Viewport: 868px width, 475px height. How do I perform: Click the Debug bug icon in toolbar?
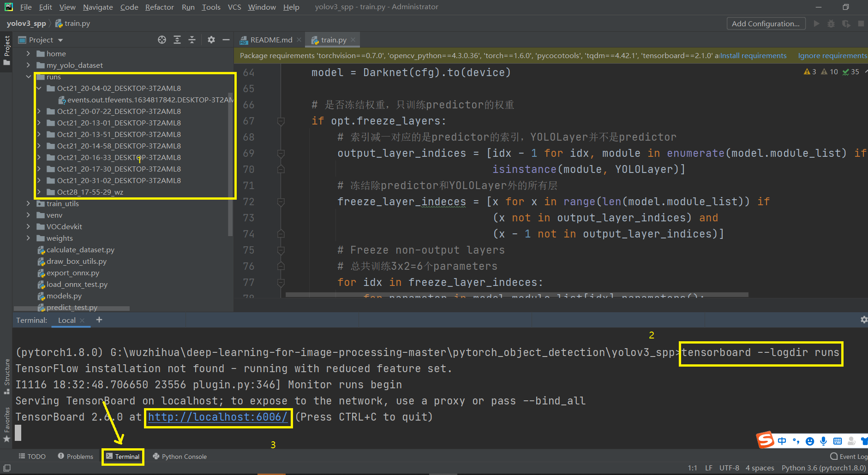coord(831,24)
